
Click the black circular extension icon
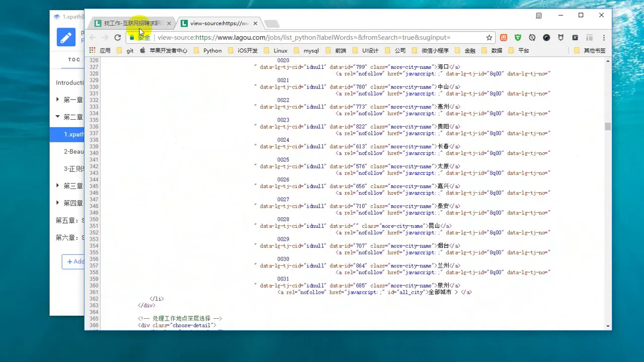546,38
